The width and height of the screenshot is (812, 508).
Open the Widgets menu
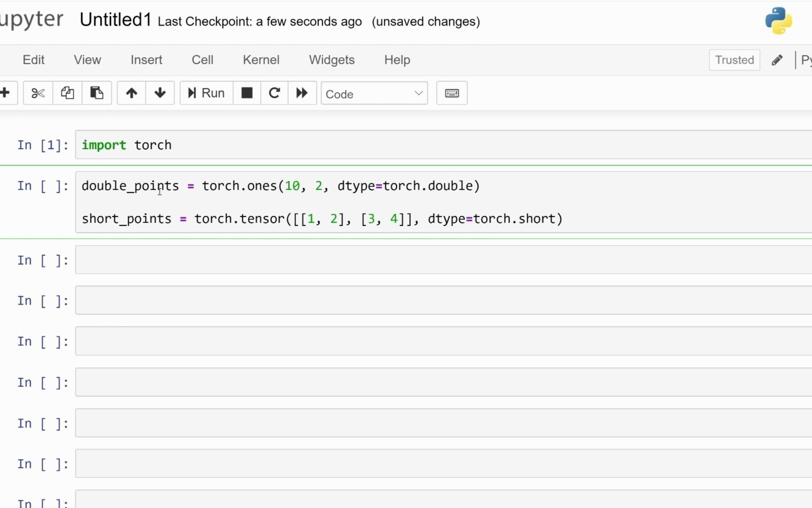click(331, 60)
